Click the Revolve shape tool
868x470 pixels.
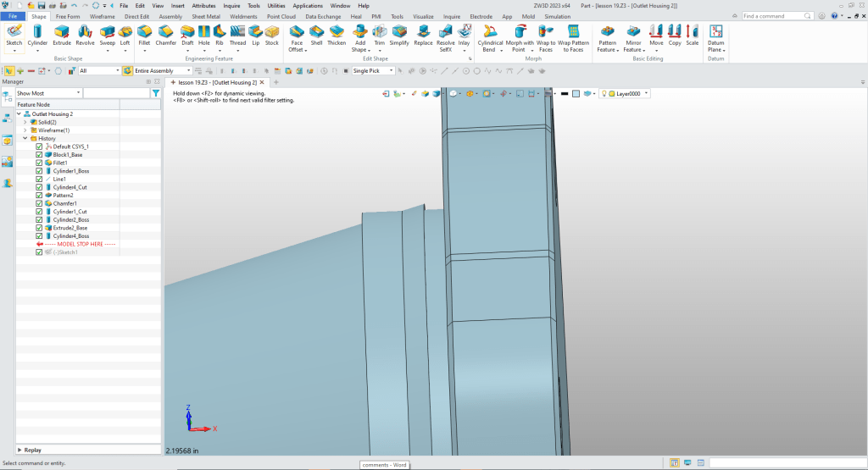85,35
